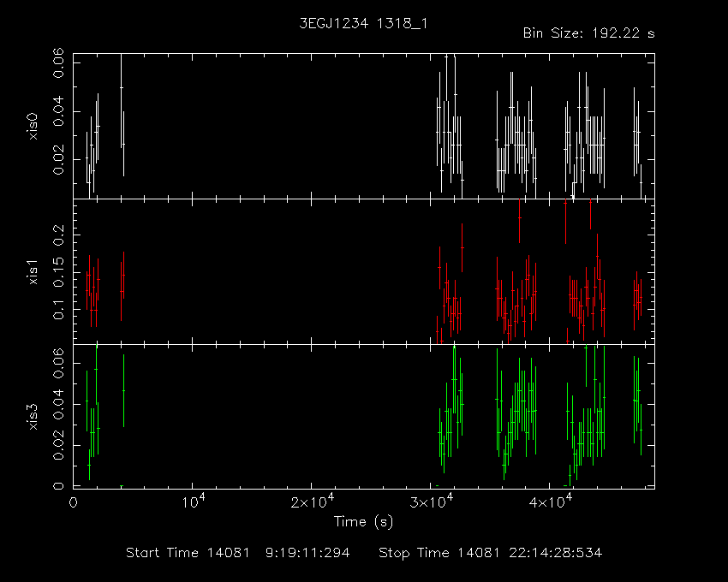728x582 pixels.
Task: Click the 0.15 tick label on xis1 panel
Action: pos(58,273)
